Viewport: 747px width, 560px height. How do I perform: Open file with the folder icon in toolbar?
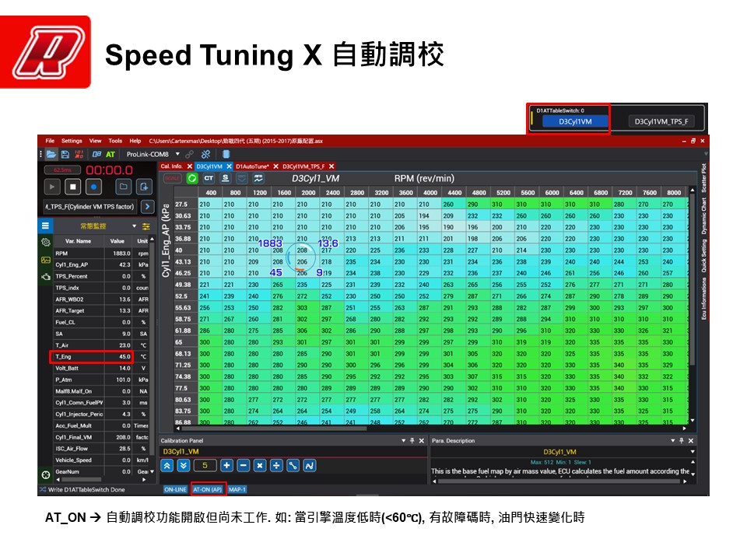51,154
